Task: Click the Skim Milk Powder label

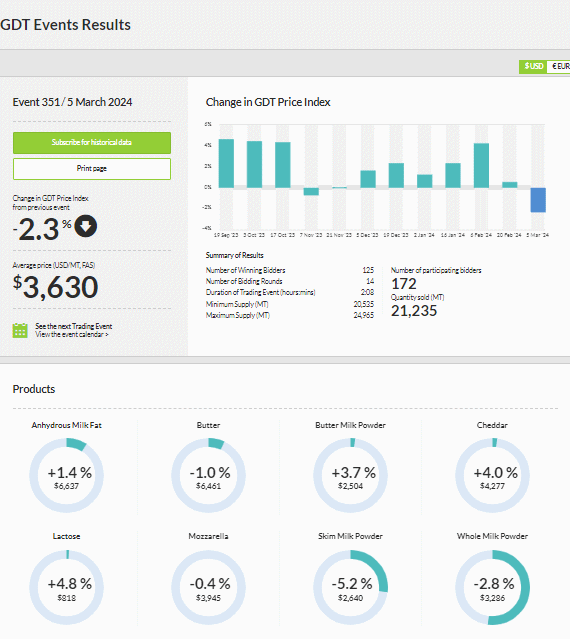Action: pyautogui.click(x=350, y=536)
